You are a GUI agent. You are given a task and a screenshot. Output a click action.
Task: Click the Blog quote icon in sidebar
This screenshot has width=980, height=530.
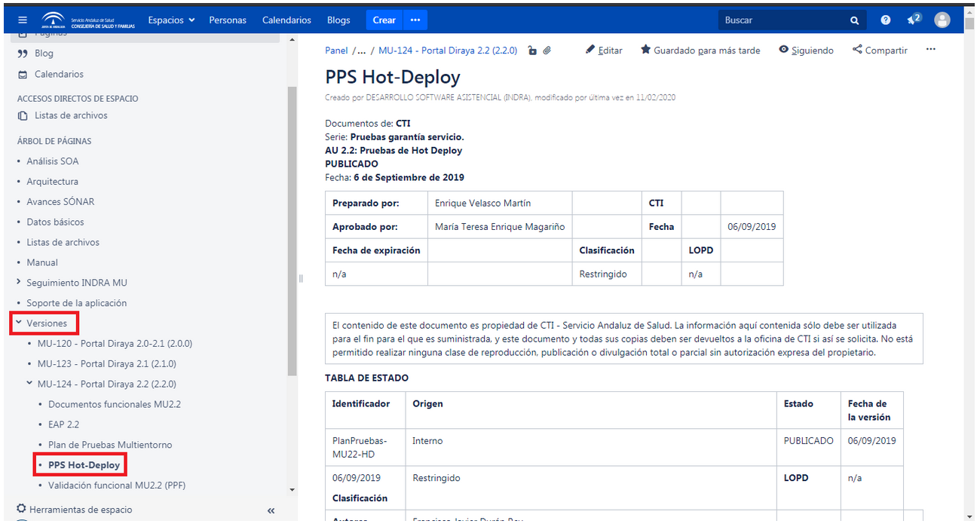(x=23, y=54)
